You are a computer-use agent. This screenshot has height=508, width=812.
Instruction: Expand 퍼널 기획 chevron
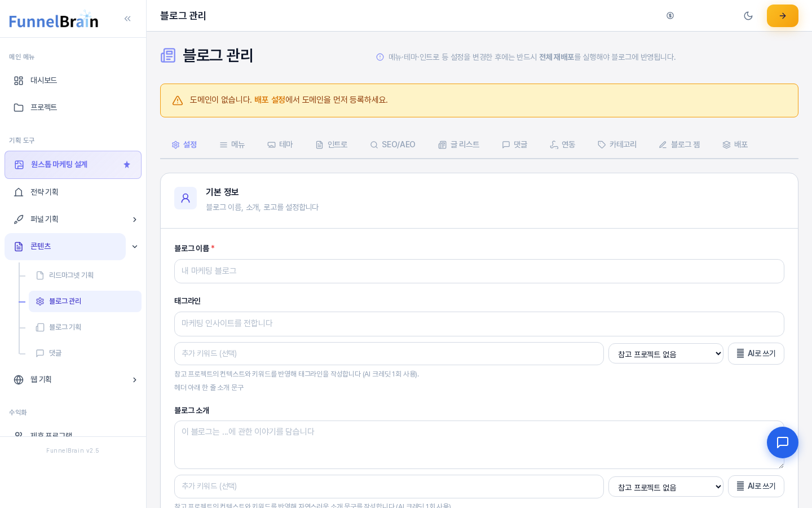click(135, 220)
